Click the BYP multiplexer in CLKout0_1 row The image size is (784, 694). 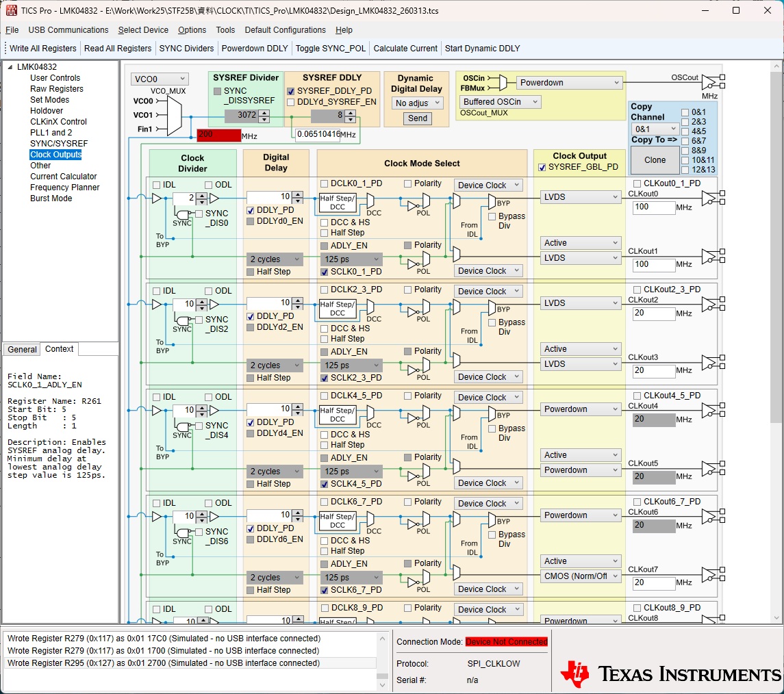pyautogui.click(x=492, y=201)
